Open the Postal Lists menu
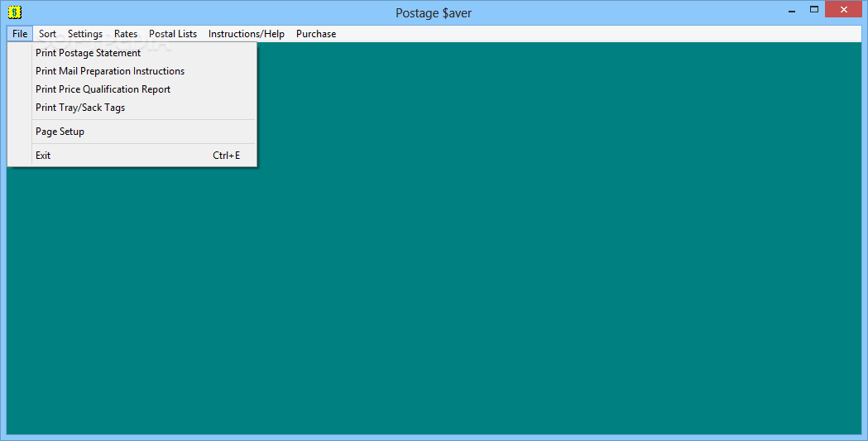Screen dimensions: 868x441 pyautogui.click(x=173, y=34)
